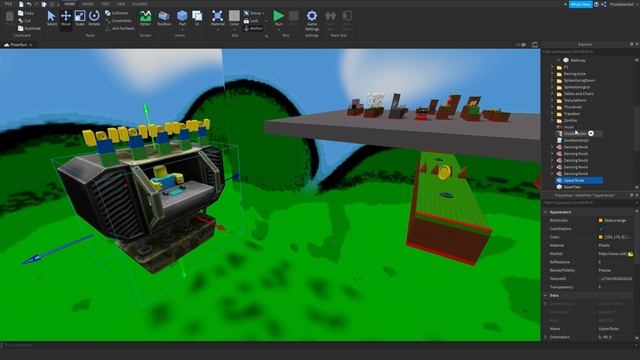Image resolution: width=640 pixels, height=360 pixels.
Task: Pick the Rotate tool
Action: [94, 18]
